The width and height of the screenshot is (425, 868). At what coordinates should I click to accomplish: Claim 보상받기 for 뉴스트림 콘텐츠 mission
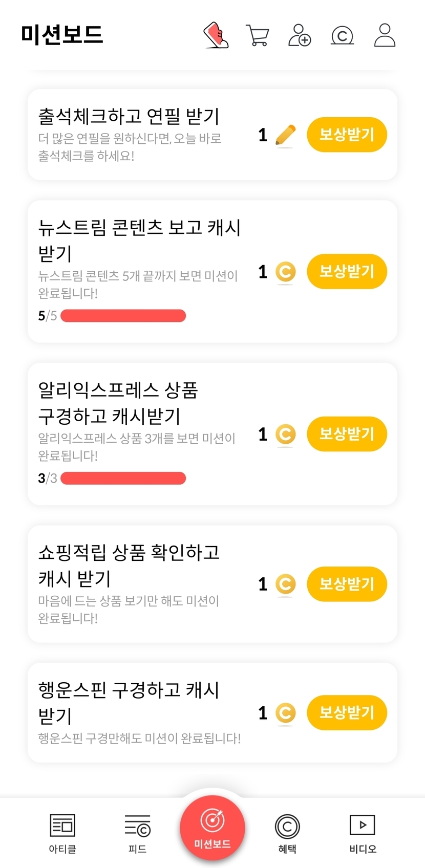[x=347, y=271]
